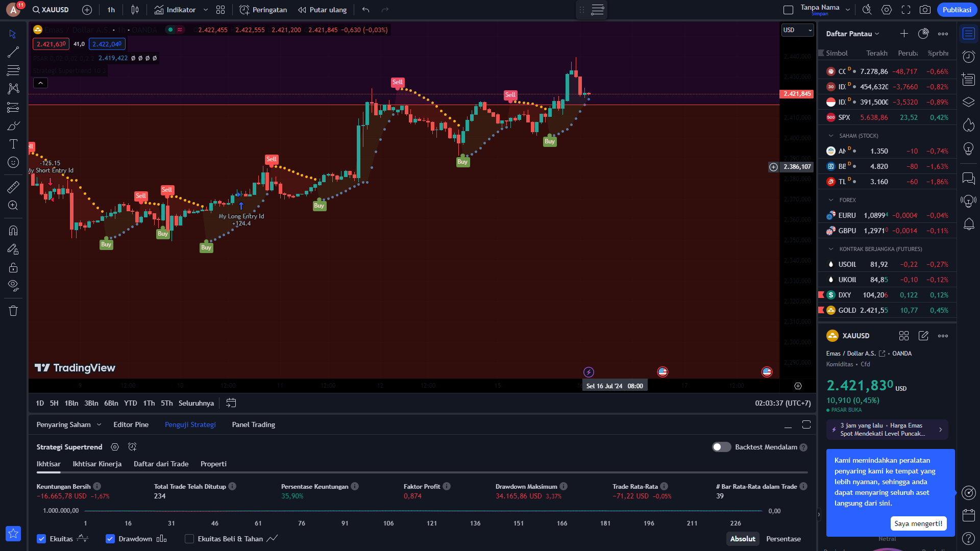This screenshot has height=551, width=980.
Task: Select the pattern drawing tool
Action: [13, 89]
